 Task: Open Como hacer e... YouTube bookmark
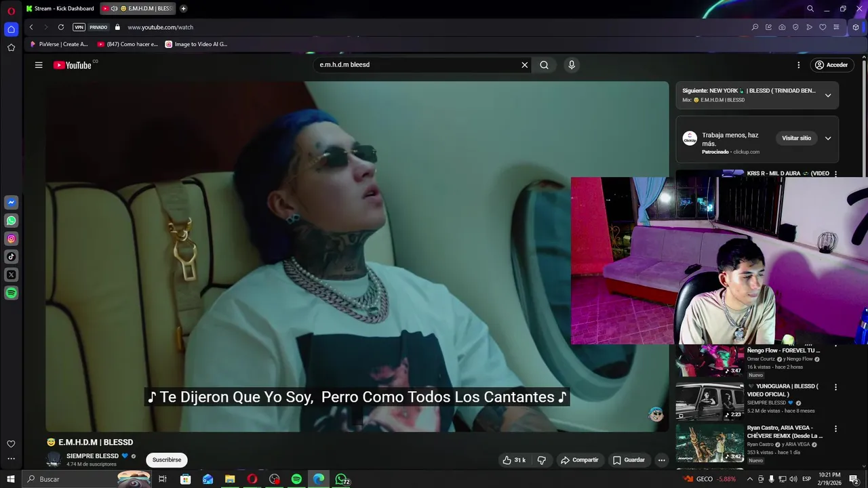[127, 45]
